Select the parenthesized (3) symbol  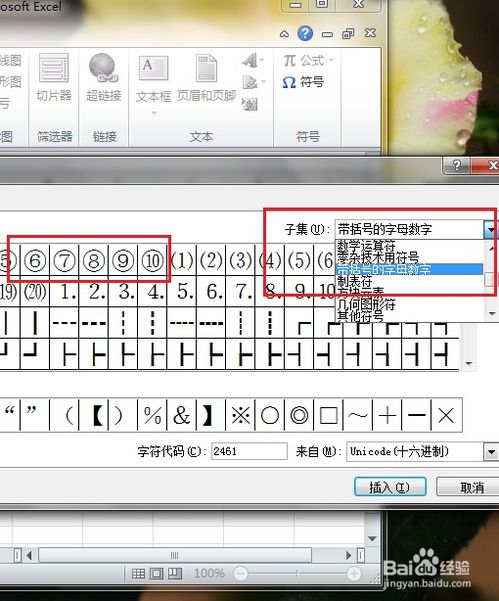[x=241, y=260]
